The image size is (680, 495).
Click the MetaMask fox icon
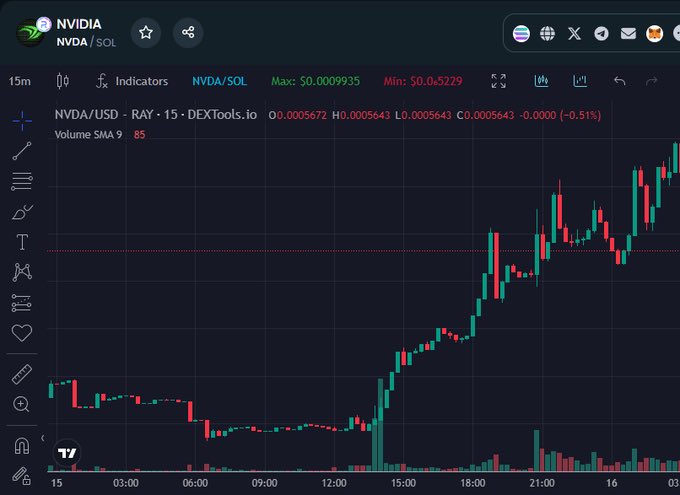654,33
